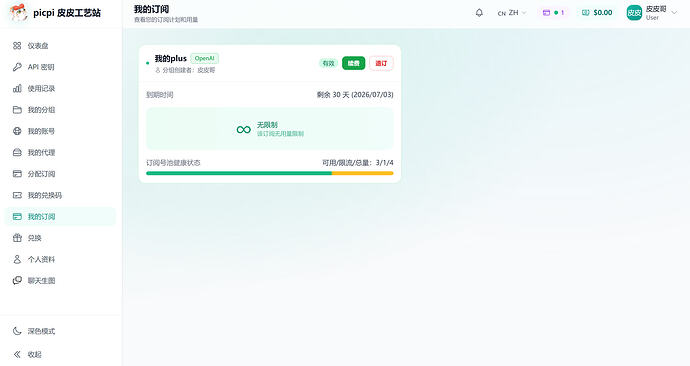
Task: Click the 我的plus subscription title
Action: 171,59
